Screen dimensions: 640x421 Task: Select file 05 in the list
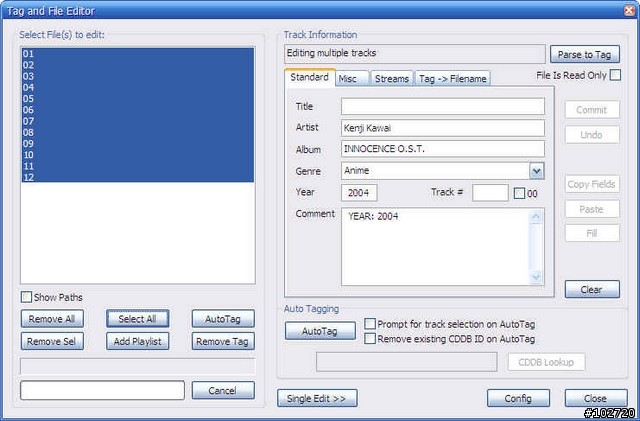[138, 99]
